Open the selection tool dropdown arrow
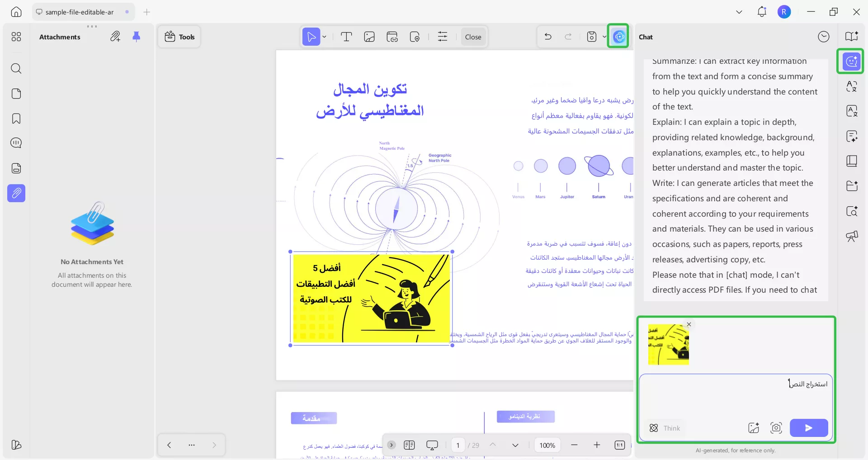 [324, 37]
